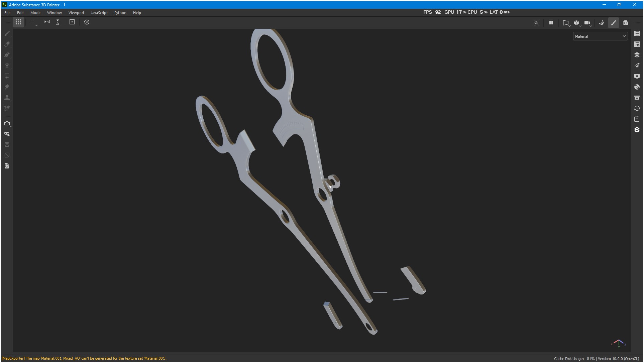644x363 pixels.
Task: Select the Material picker eyedropper tool
Action: 7,108
